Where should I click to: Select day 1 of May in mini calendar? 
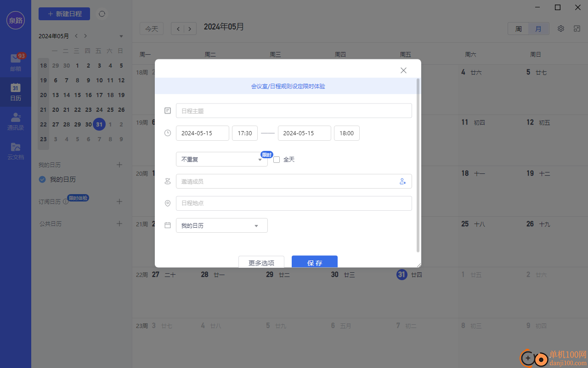[77, 65]
